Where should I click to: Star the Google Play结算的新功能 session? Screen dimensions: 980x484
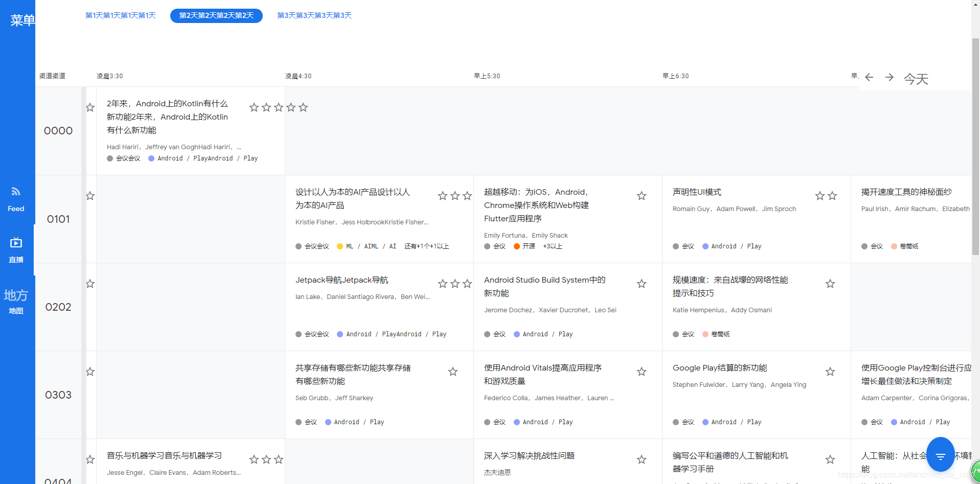pyautogui.click(x=830, y=372)
